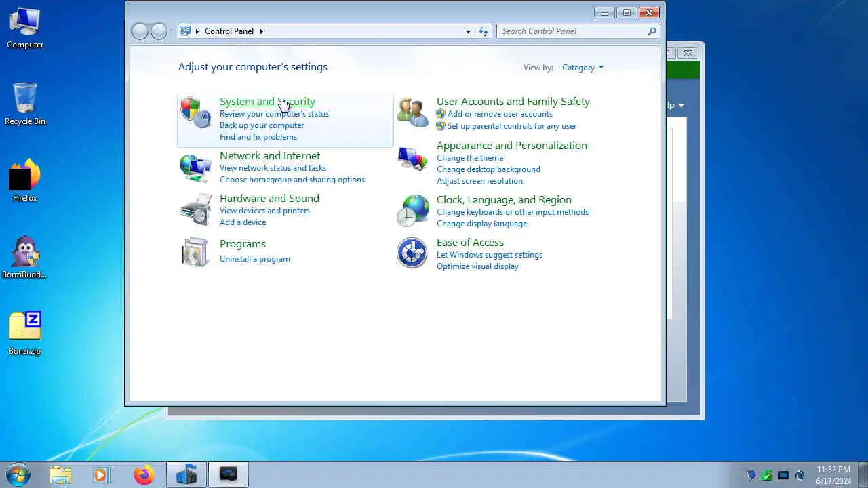
Task: Open the View by Category dropdown
Action: pos(583,68)
